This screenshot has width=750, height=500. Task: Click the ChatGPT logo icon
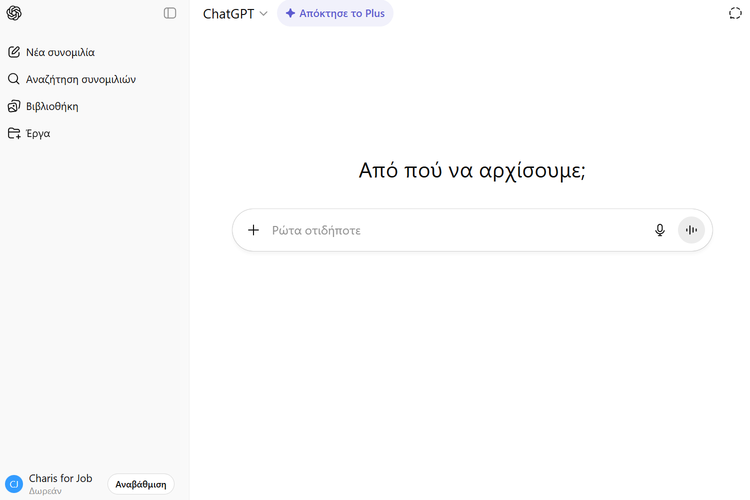(14, 13)
